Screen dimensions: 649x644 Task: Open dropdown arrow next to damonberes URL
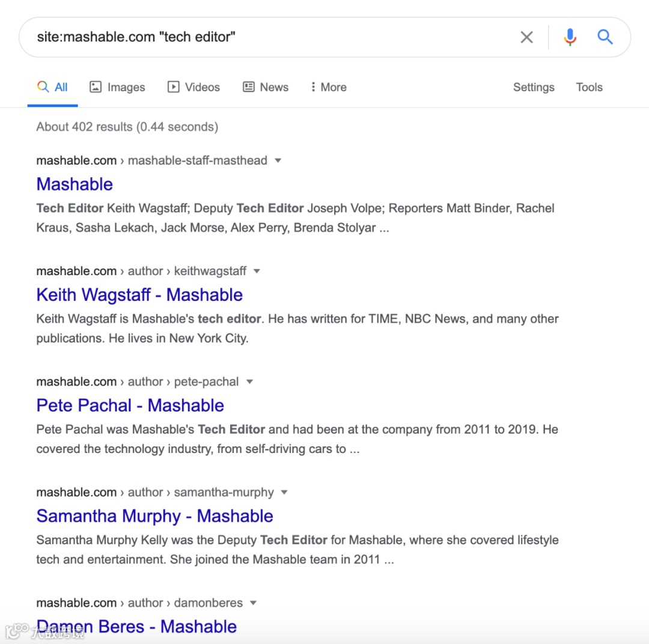coord(253,603)
